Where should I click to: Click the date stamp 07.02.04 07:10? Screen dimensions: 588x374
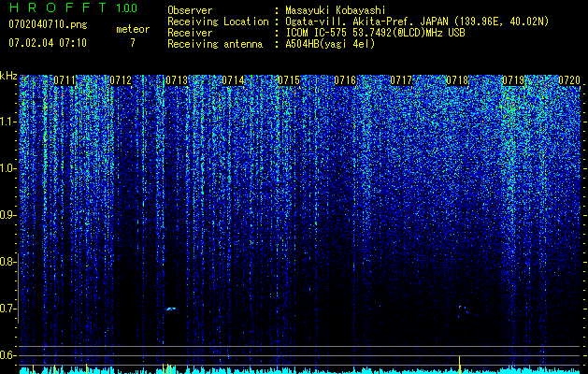pyautogui.click(x=48, y=43)
